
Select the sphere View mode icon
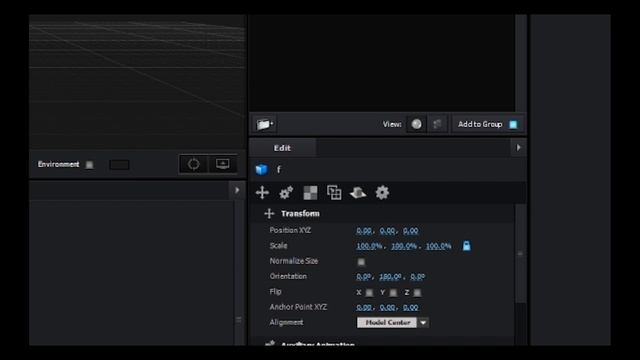[x=416, y=124]
